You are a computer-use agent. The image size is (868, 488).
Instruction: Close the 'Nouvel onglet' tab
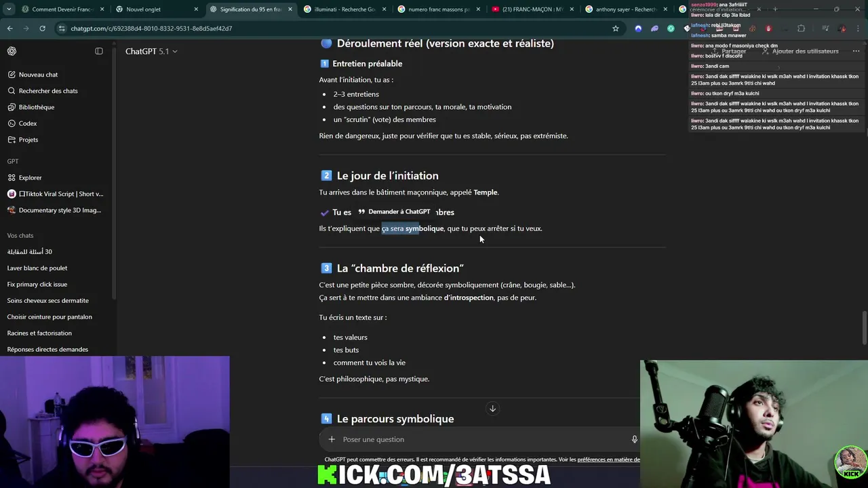[x=197, y=9]
